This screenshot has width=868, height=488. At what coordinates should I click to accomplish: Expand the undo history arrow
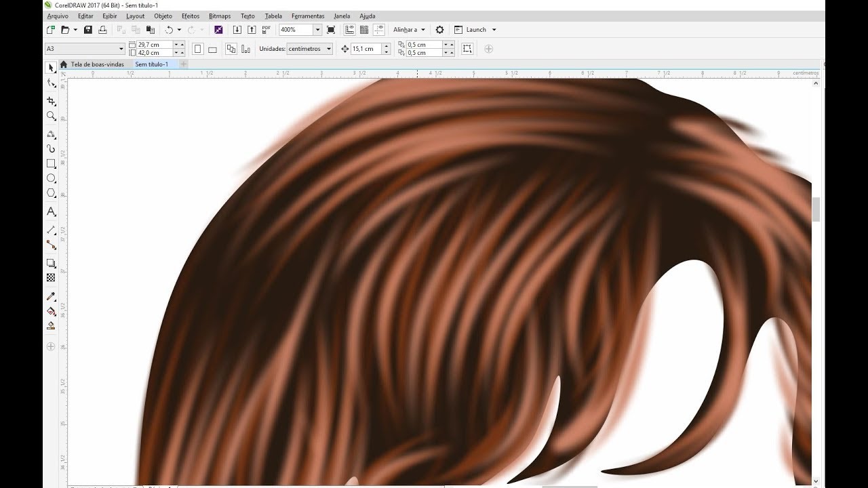tap(179, 30)
